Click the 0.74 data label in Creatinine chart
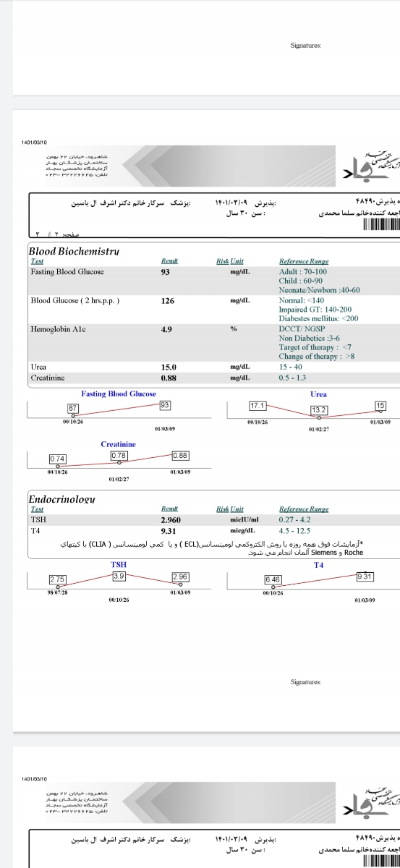The image size is (400, 868). [58, 459]
